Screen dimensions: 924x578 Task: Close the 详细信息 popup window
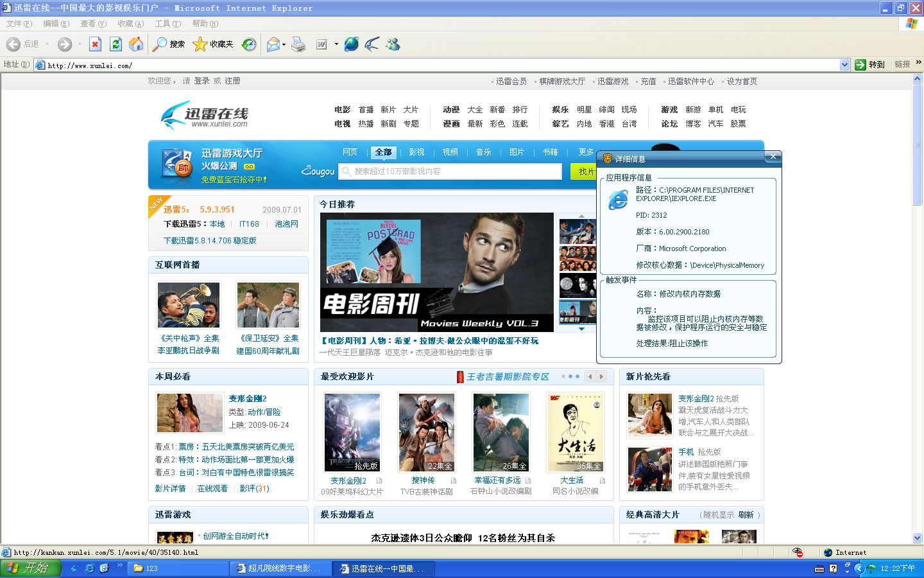pos(773,157)
